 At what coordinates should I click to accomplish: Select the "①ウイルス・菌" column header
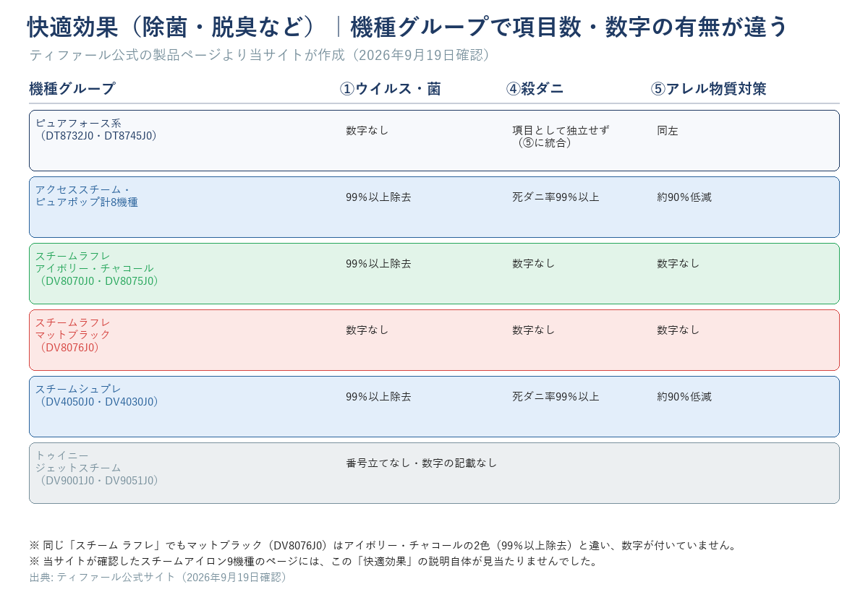(x=391, y=89)
